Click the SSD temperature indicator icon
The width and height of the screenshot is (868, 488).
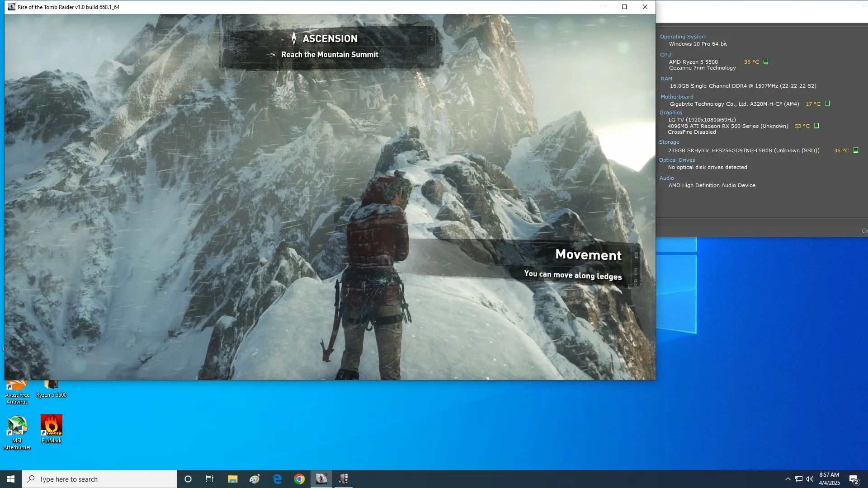tap(856, 150)
